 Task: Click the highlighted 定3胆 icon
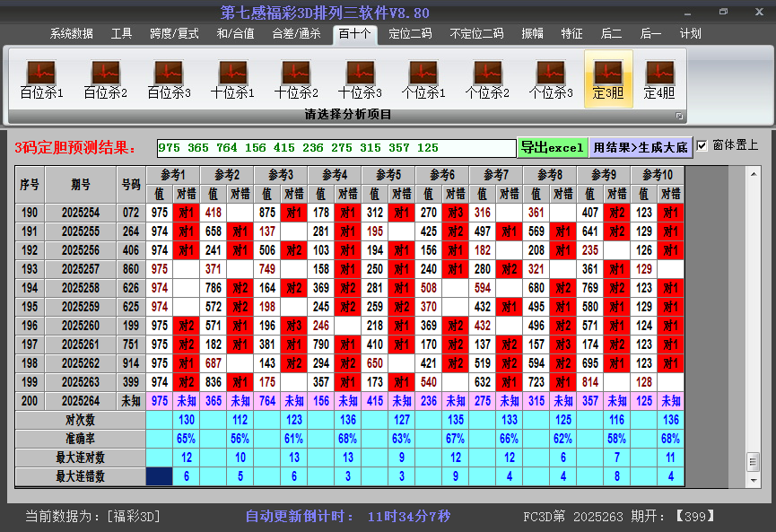pos(608,79)
